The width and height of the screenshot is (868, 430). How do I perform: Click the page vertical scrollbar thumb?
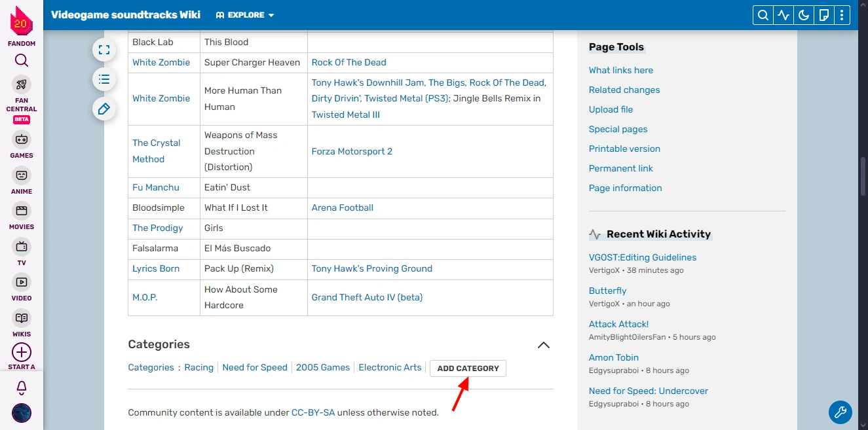(x=863, y=176)
